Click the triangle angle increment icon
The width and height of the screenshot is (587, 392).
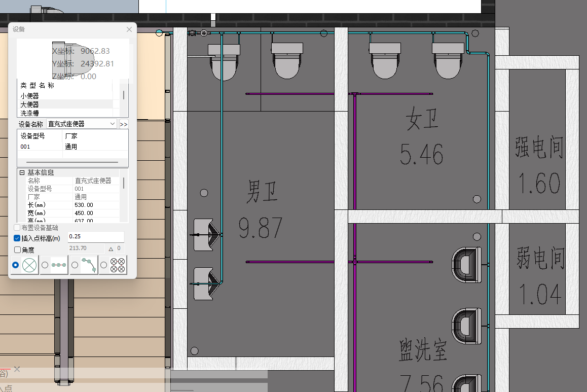(x=111, y=248)
